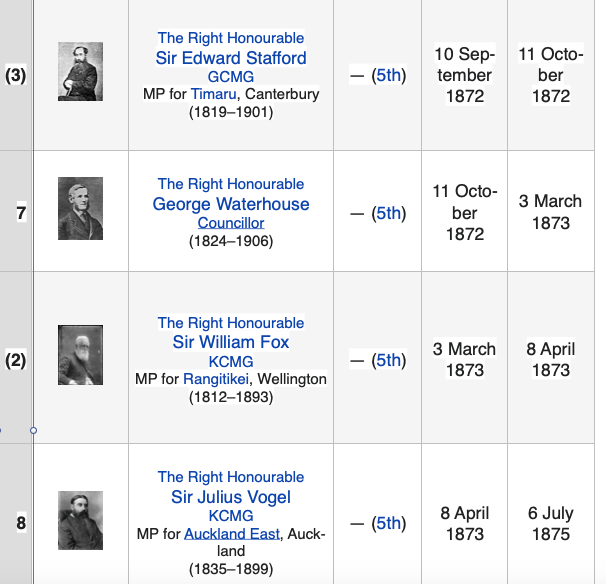Open Sir Edward Stafford link

(231, 58)
